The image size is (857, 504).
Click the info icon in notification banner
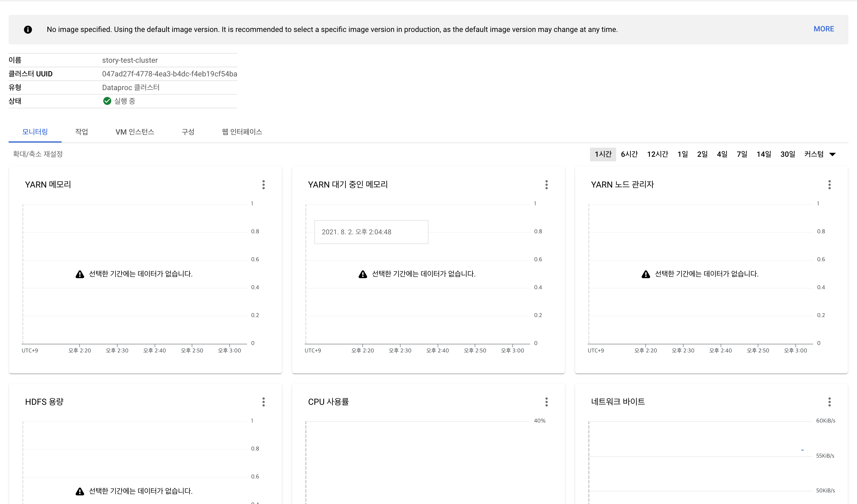28,30
